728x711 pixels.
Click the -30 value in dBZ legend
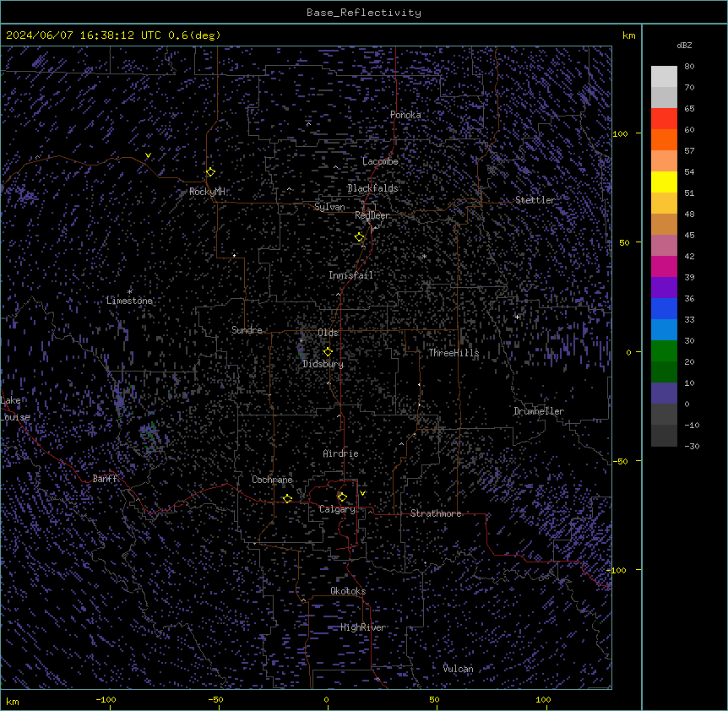(x=692, y=446)
